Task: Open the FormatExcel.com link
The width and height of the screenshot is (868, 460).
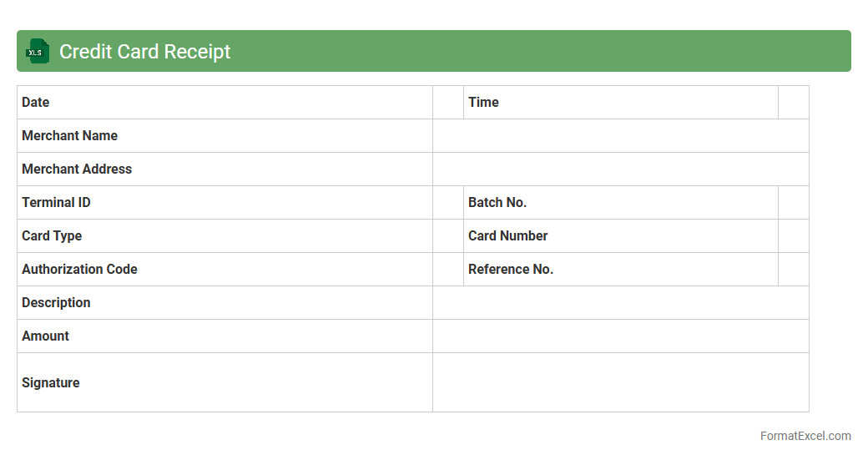Action: (x=805, y=436)
